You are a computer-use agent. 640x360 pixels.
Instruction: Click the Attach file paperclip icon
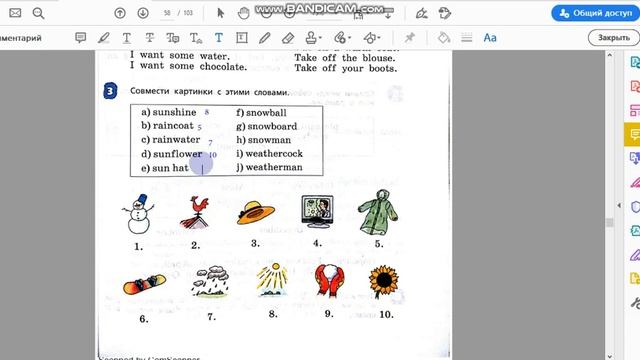340,38
